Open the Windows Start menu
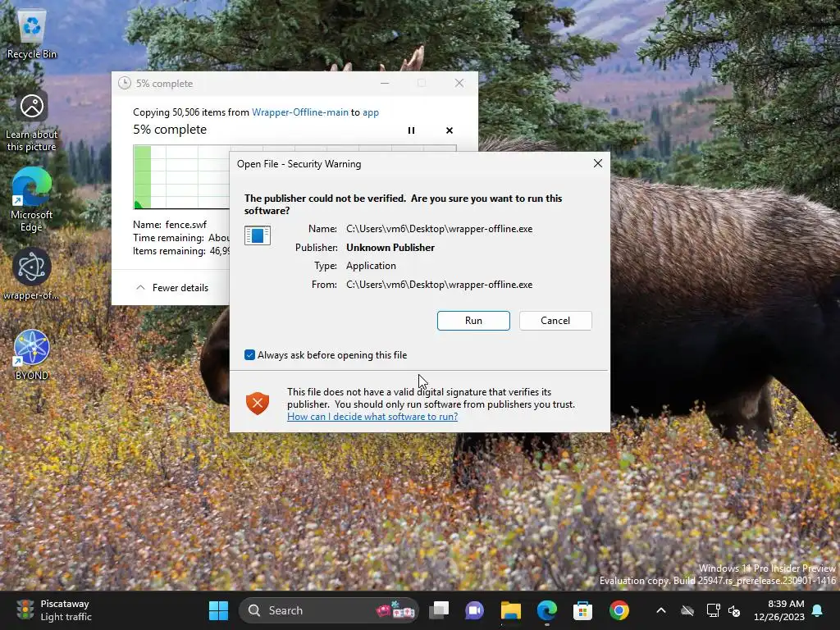The height and width of the screenshot is (630, 840). pos(218,610)
